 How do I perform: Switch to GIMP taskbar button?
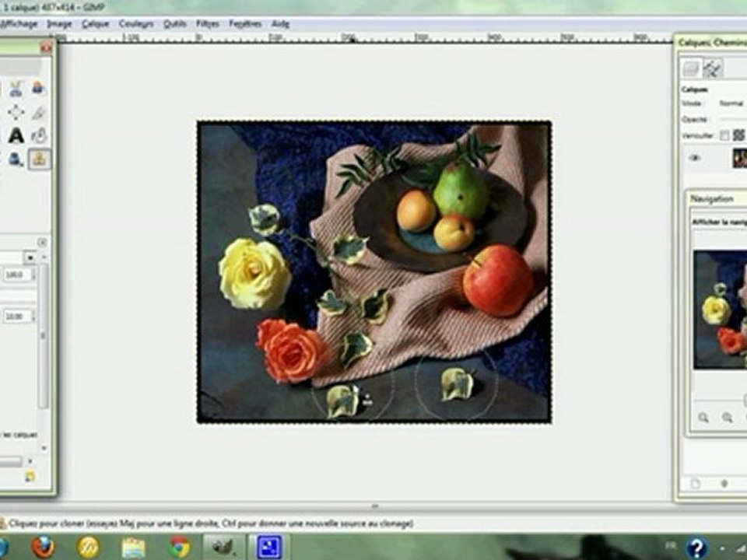click(223, 547)
